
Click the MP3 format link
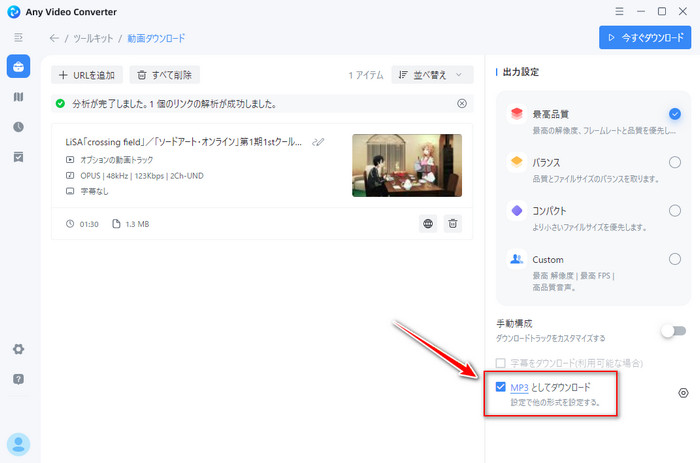[x=519, y=388]
